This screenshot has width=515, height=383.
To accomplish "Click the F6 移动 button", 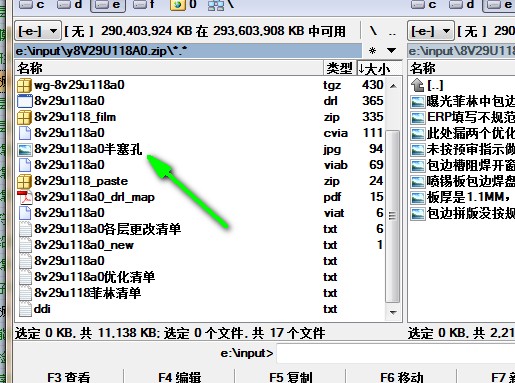I will (x=402, y=377).
